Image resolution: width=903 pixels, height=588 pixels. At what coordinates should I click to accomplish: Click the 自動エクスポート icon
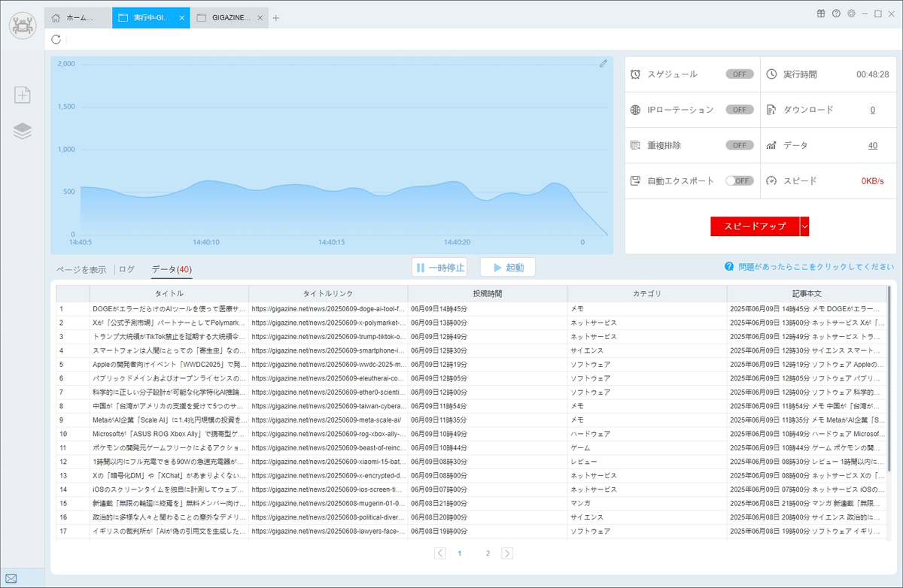(x=636, y=180)
